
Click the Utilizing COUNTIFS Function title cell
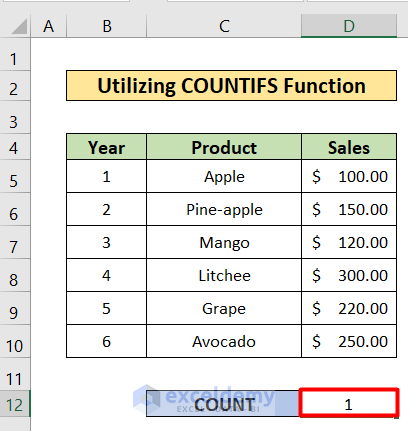click(x=231, y=85)
